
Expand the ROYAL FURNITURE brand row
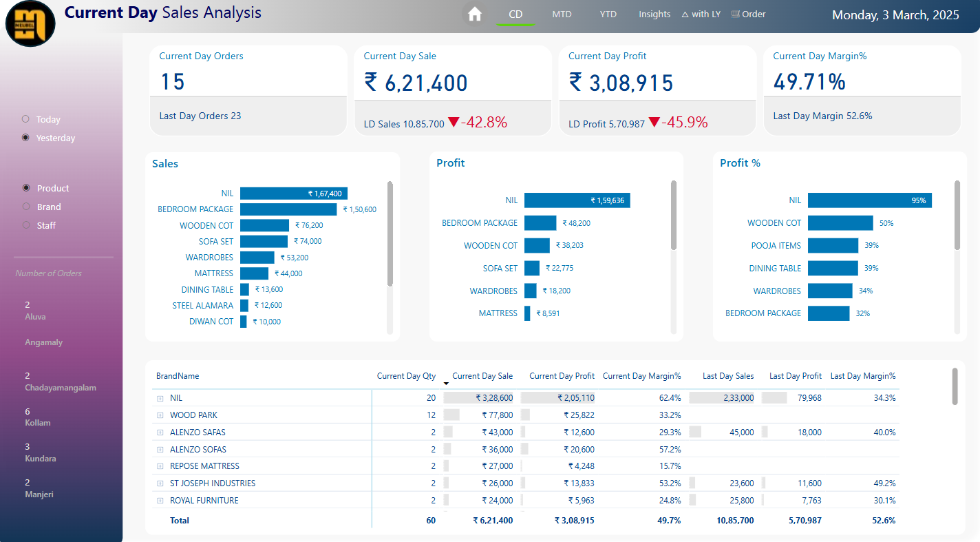(160, 501)
